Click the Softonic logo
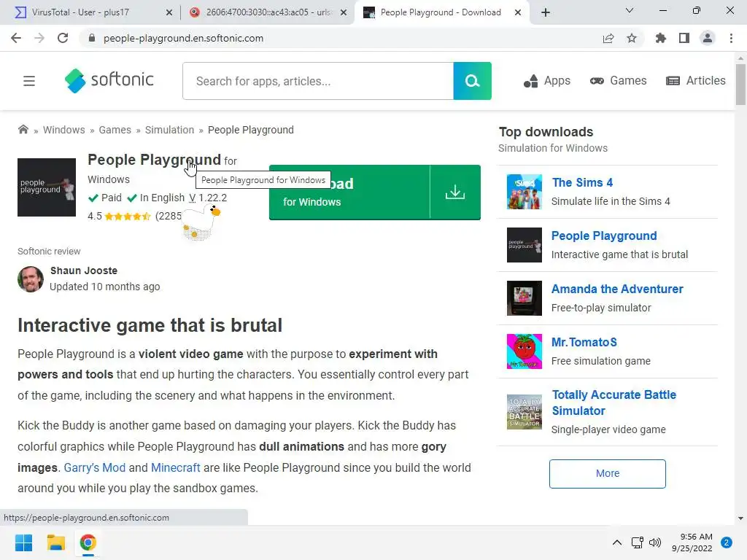This screenshot has width=747, height=560. (x=109, y=80)
